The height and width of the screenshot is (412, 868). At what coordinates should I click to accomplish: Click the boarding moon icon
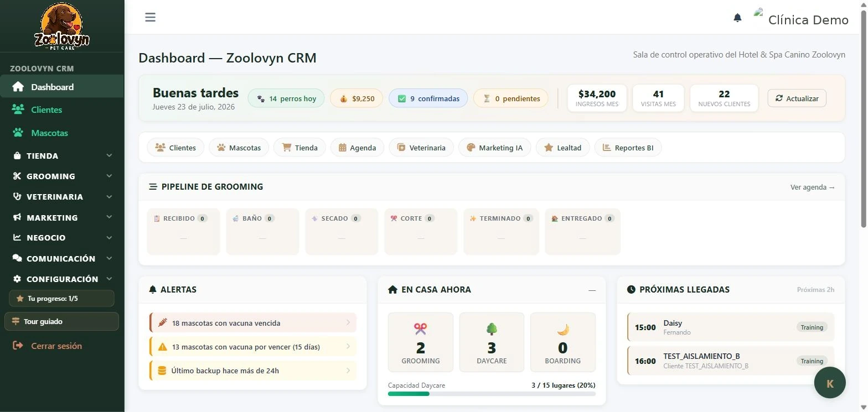click(x=563, y=330)
